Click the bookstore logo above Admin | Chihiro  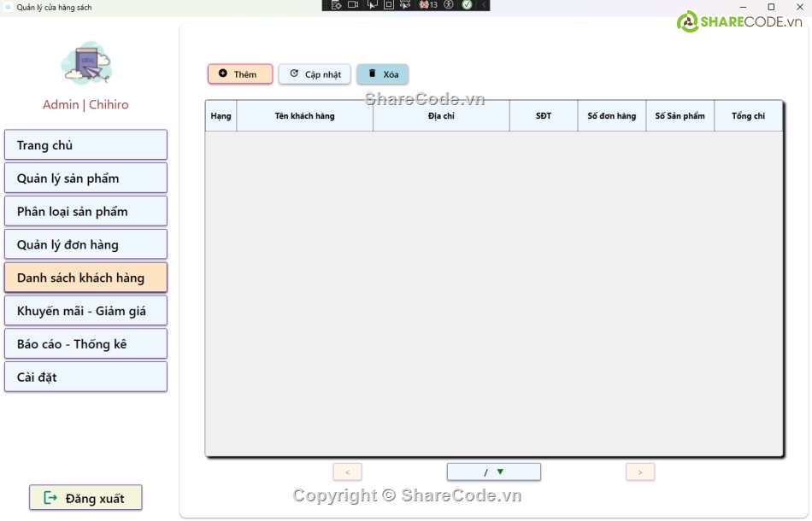(x=85, y=63)
